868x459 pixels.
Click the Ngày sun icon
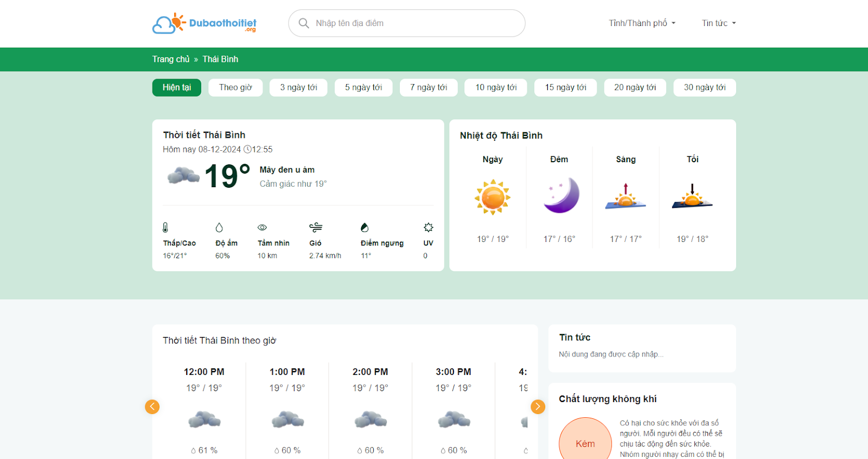[x=493, y=197]
